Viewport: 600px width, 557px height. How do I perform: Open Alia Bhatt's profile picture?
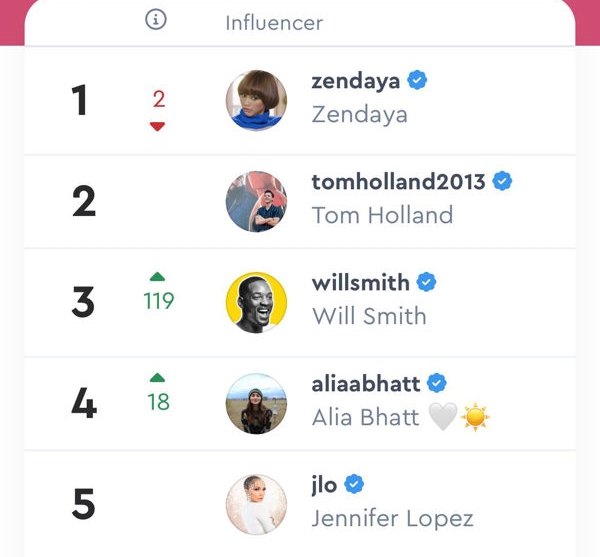[256, 404]
